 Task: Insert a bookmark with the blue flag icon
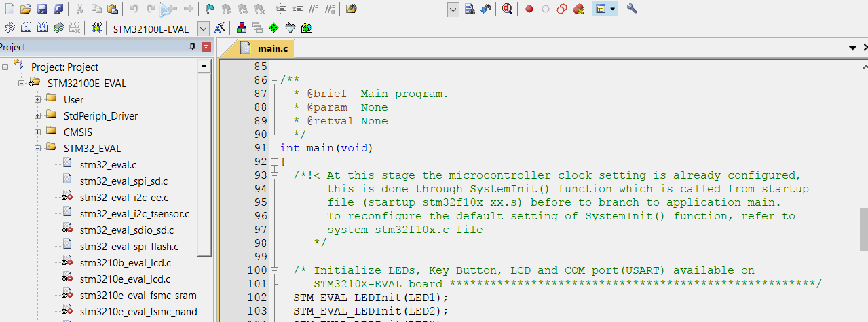[x=210, y=9]
